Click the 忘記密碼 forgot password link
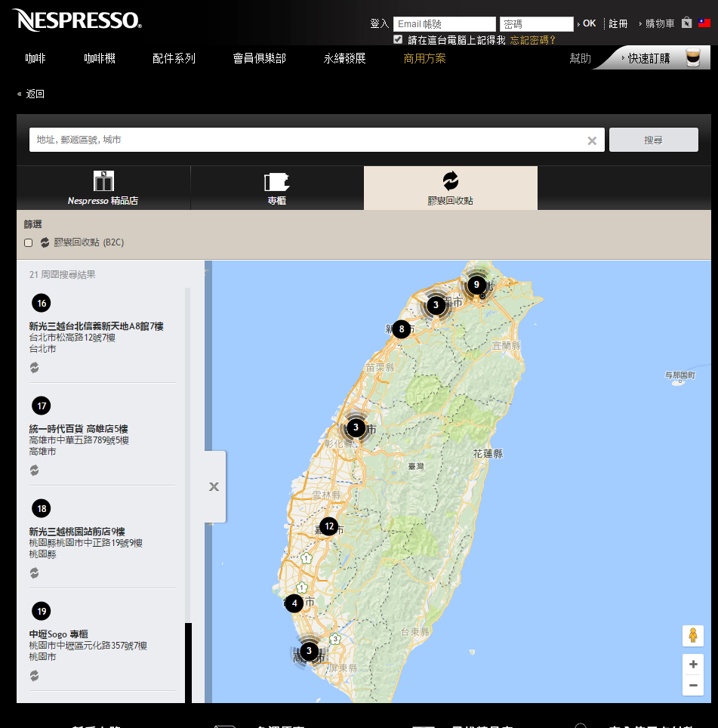Viewport: 718px width, 728px height. tap(532, 40)
